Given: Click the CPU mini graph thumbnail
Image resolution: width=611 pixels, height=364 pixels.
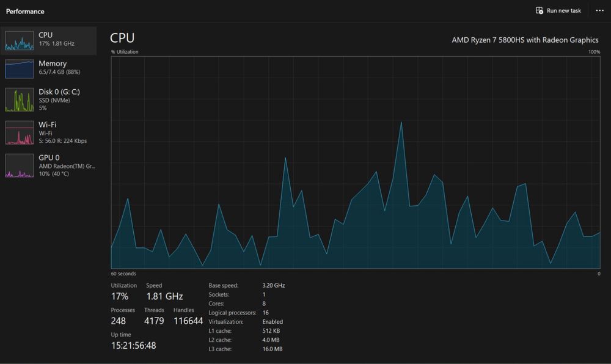Looking at the screenshot, I should pos(19,40).
